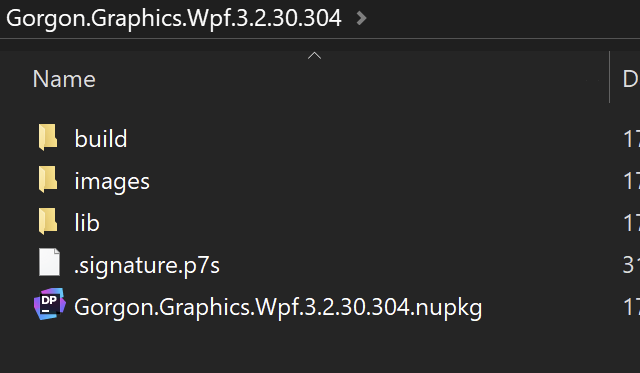Screen dimensions: 640x373
Task: Select the lib folder icon
Action: [48, 222]
